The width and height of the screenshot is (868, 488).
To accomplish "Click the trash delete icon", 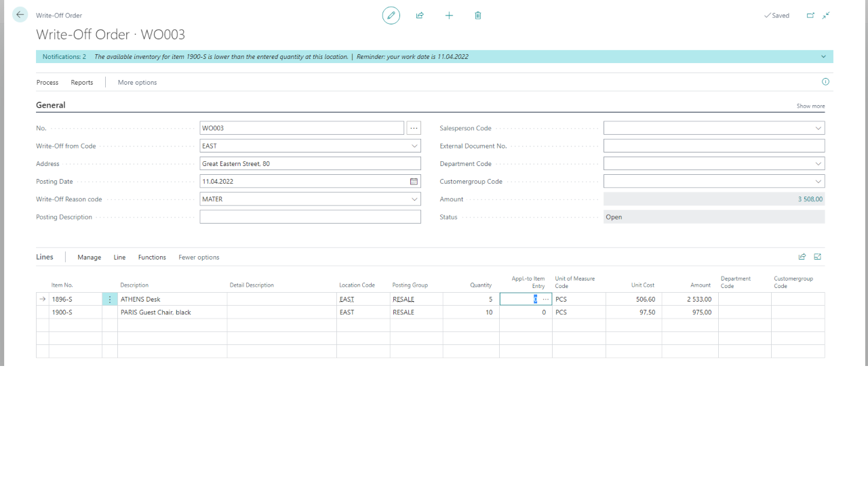I will point(478,15).
